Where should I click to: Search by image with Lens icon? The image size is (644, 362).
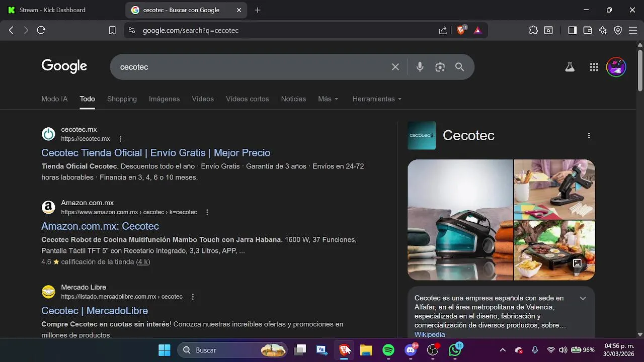tap(440, 67)
